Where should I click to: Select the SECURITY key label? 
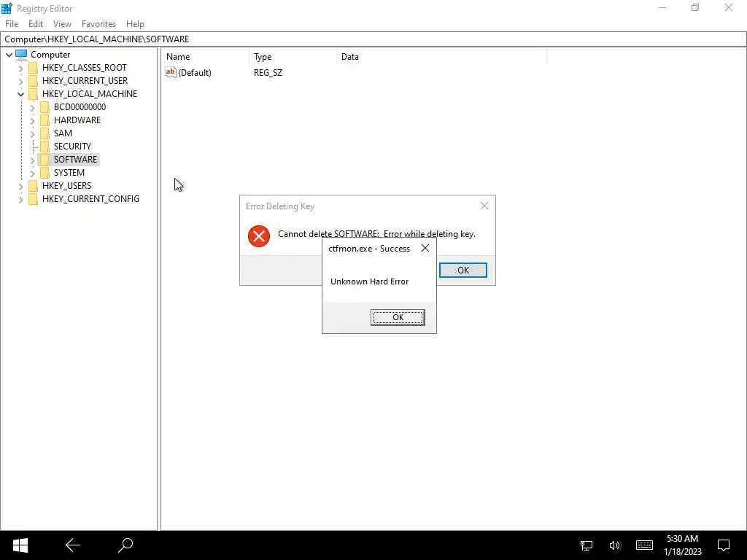(x=72, y=146)
